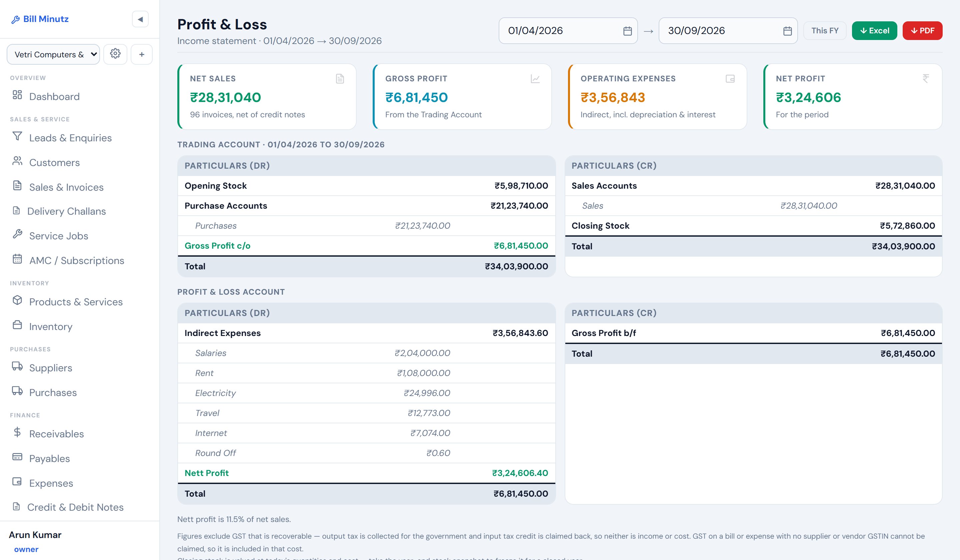Select the Opening Stock row
Image resolution: width=960 pixels, height=560 pixels.
tap(366, 186)
